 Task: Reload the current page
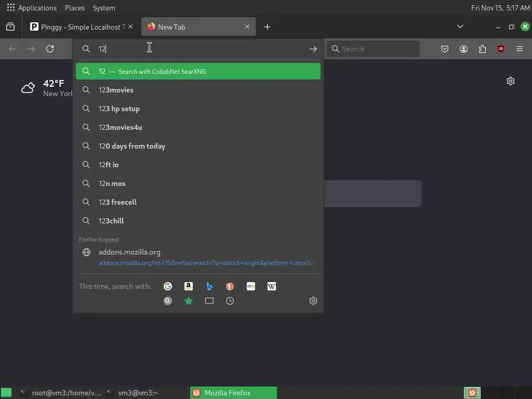pos(50,49)
